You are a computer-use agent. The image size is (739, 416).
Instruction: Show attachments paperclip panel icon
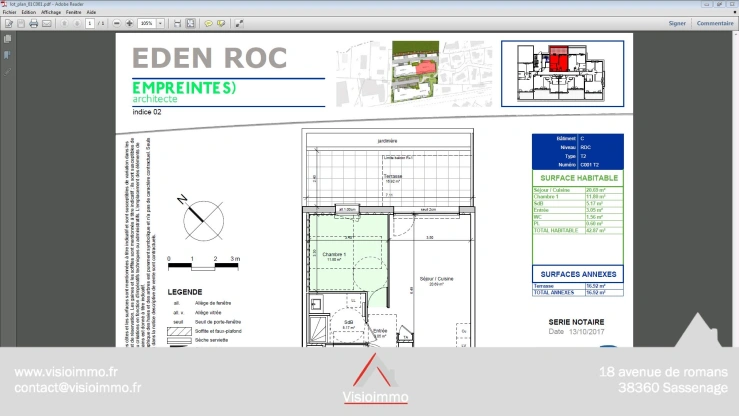point(7,72)
